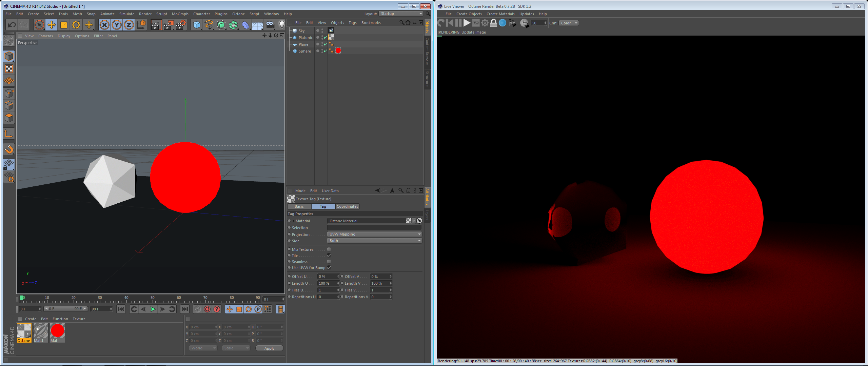Viewport: 868px width, 366px height.
Task: Open Octane Live Viewer settings gear
Action: [485, 23]
